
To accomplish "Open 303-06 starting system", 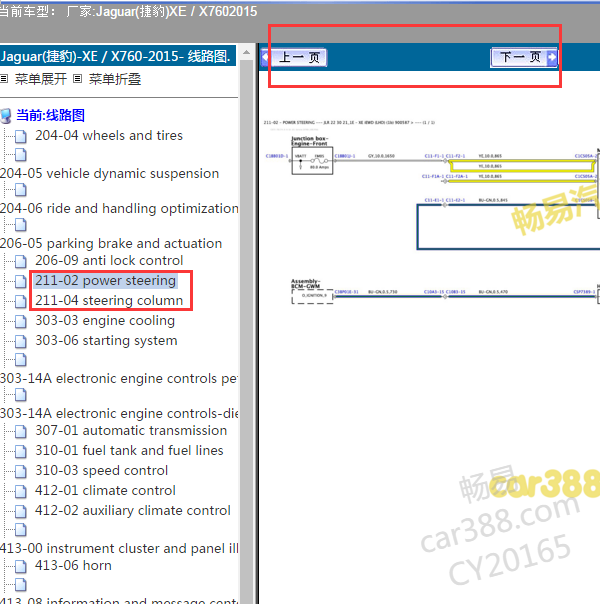I will (106, 341).
